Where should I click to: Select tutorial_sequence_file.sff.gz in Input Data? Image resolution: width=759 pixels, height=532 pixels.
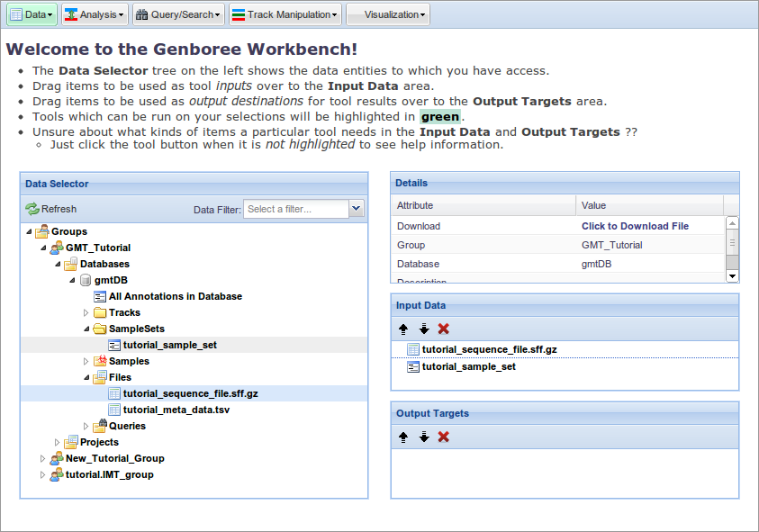coord(490,349)
